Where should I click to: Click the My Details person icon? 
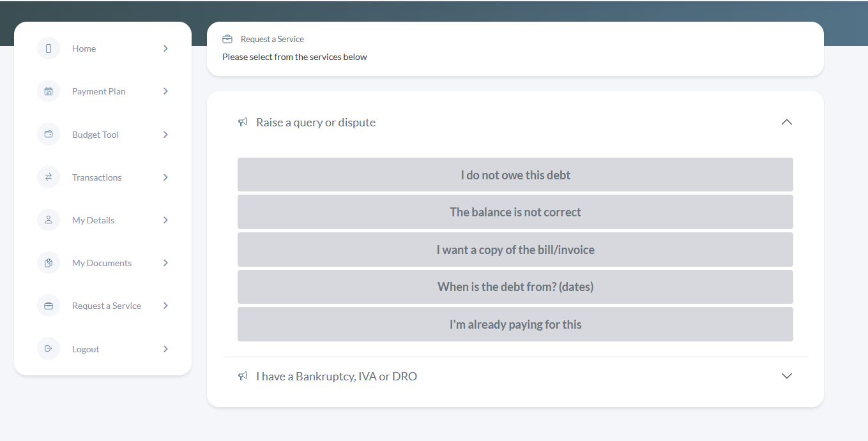(x=49, y=220)
